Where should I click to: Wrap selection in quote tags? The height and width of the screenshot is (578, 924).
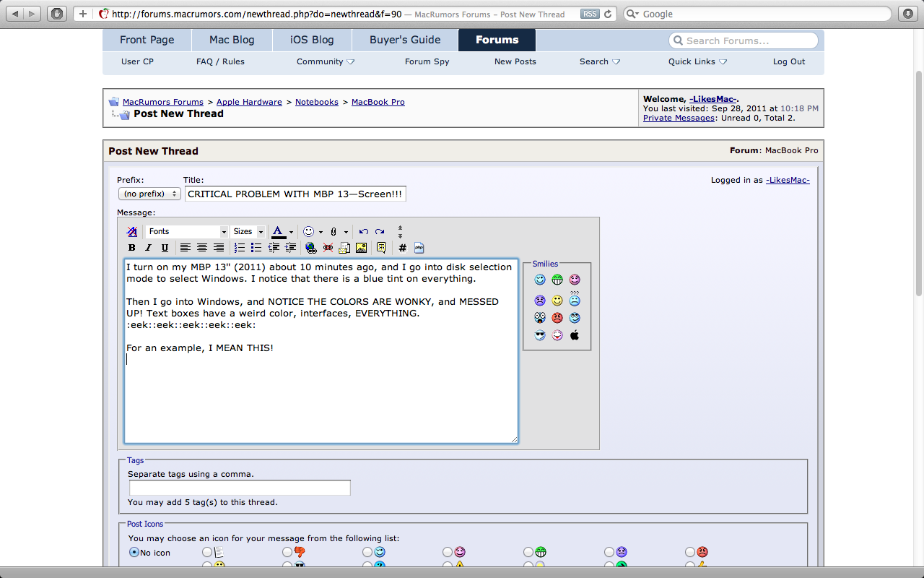point(381,248)
